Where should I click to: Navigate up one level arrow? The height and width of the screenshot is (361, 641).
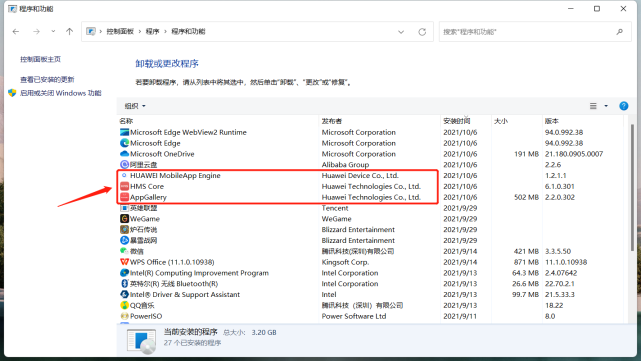coord(69,31)
